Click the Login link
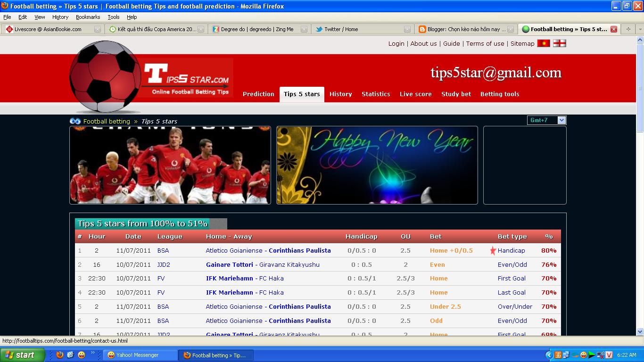The width and height of the screenshot is (644, 362). [396, 43]
